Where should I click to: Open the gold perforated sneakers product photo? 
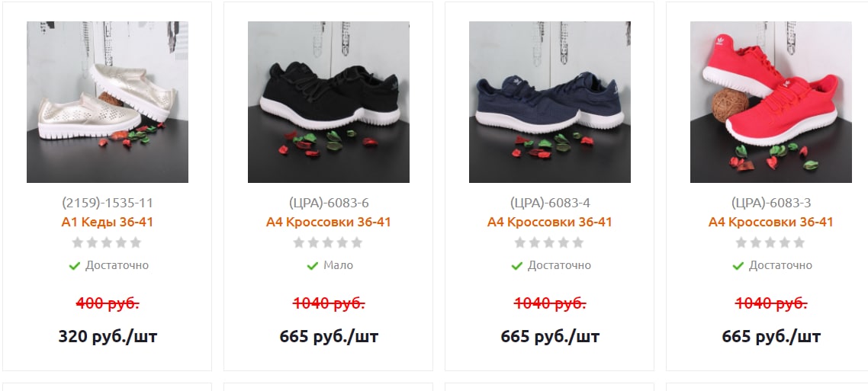click(108, 102)
